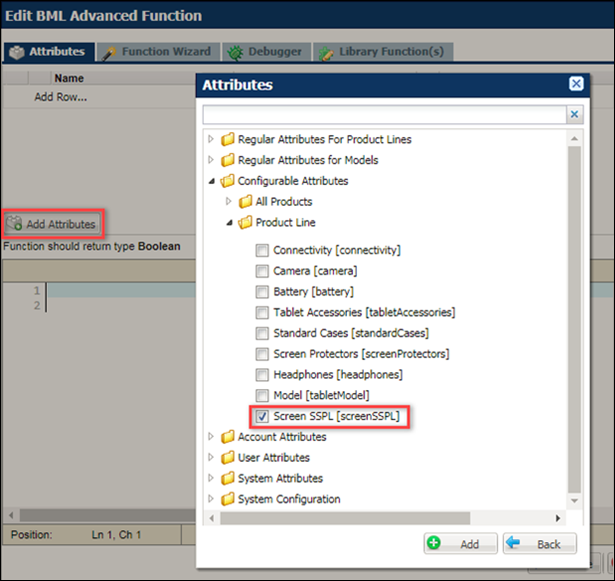Collapse Configurable Attributes folder

pos(212,181)
